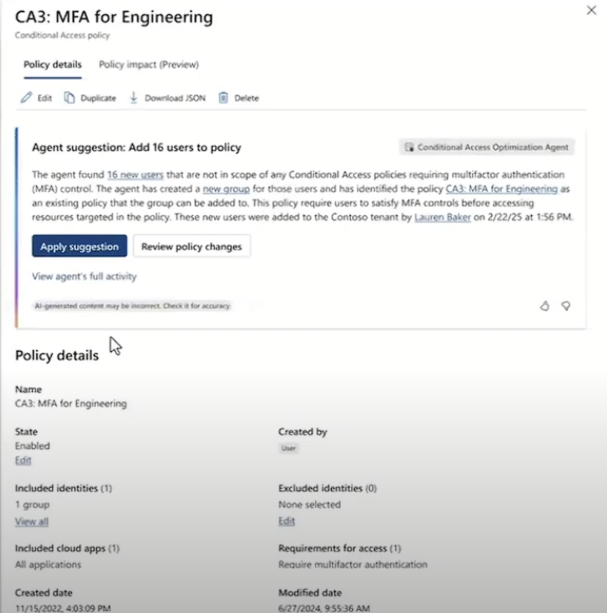
Task: Close the policy panel with X
Action: pyautogui.click(x=589, y=9)
